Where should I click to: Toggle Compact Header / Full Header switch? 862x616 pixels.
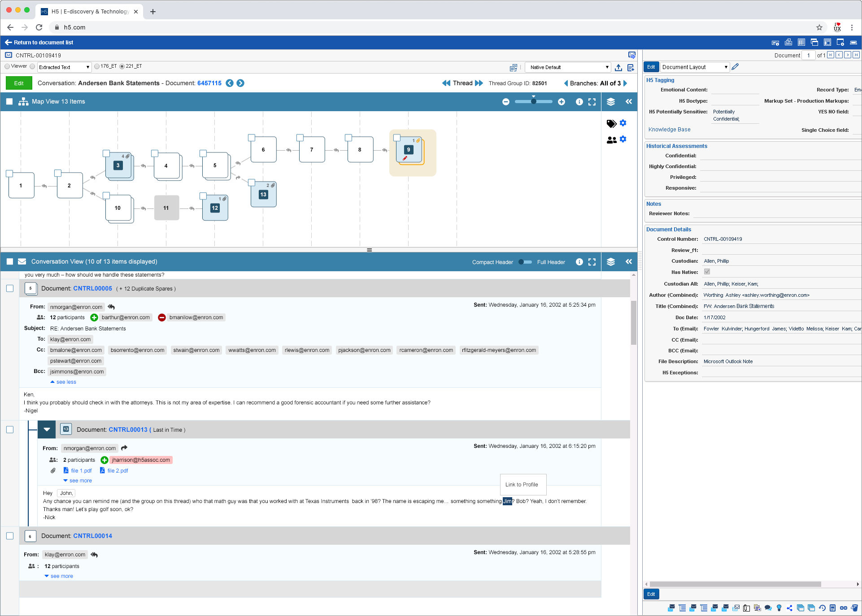click(x=525, y=262)
